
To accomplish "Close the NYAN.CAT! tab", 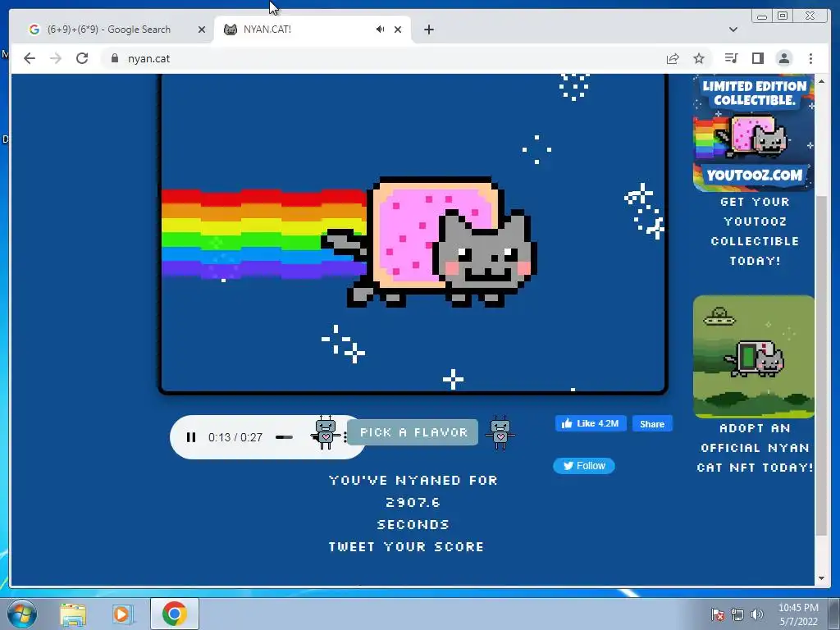I will coord(398,30).
